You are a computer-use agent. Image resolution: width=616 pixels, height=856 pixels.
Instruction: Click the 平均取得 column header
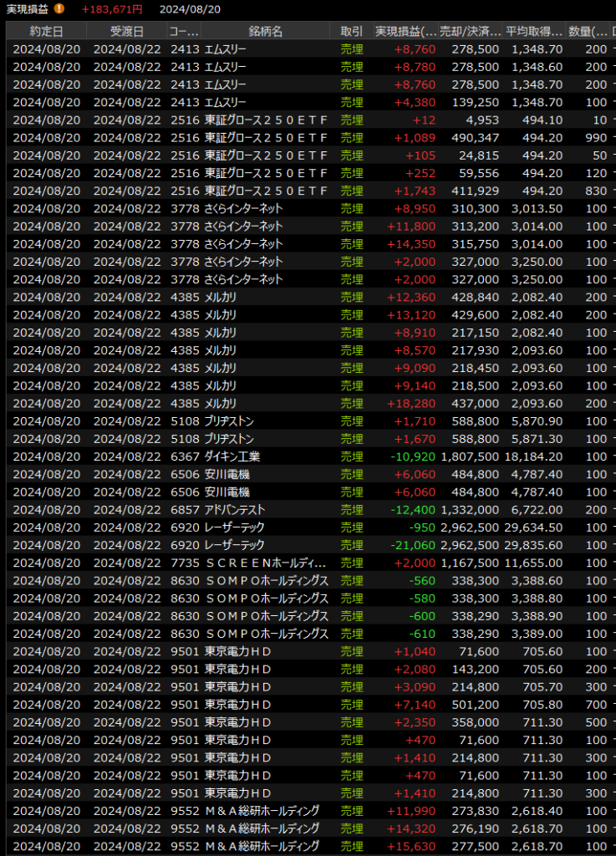(x=534, y=31)
